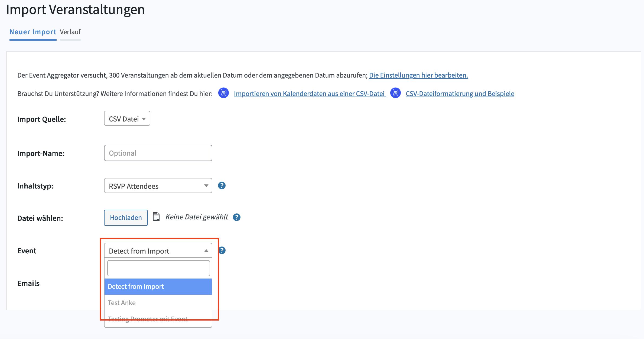Click the Event dropdown search field
This screenshot has height=339, width=644.
(x=158, y=268)
